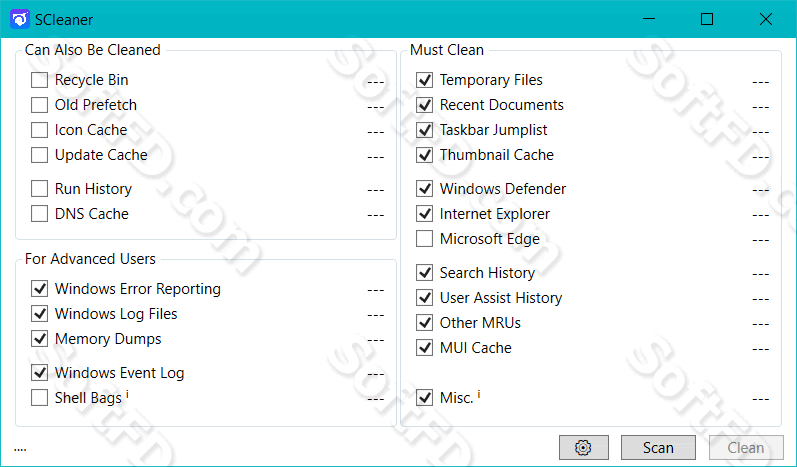
Task: Minimize the SCleaner window
Action: pyautogui.click(x=649, y=19)
